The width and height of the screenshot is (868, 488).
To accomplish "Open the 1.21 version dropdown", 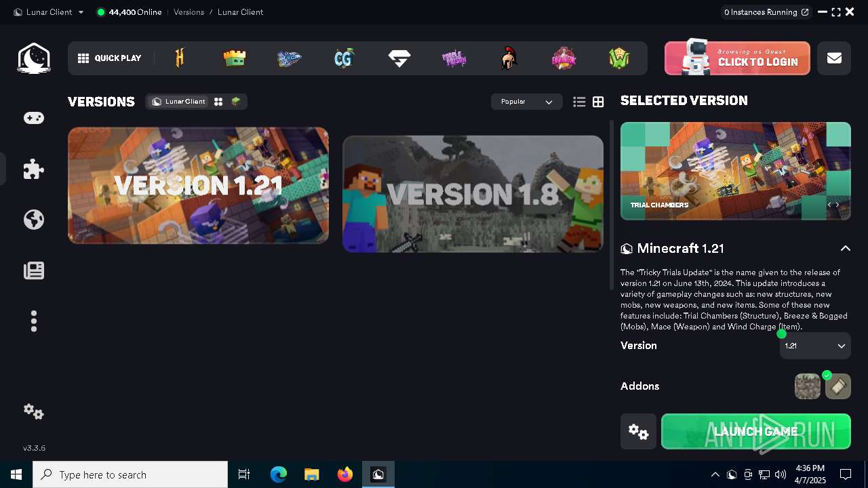I will pos(815,346).
